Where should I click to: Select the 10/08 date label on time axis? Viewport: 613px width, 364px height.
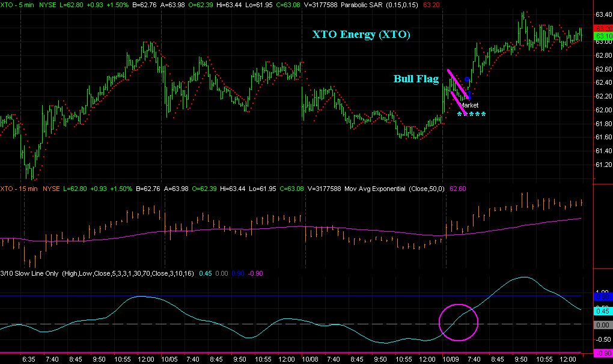pyautogui.click(x=310, y=359)
